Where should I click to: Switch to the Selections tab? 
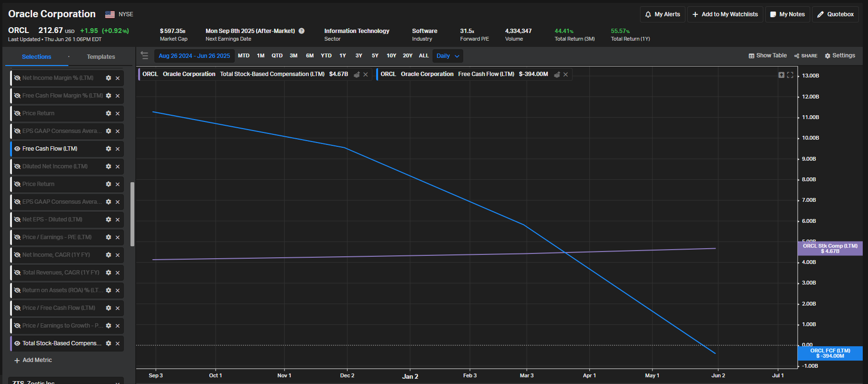point(37,57)
